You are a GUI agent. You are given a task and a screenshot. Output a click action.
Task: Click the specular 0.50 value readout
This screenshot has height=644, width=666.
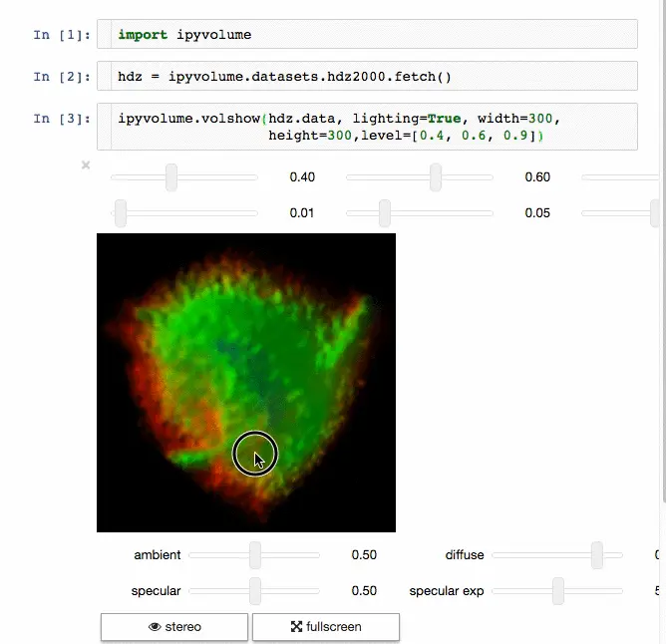tap(364, 590)
